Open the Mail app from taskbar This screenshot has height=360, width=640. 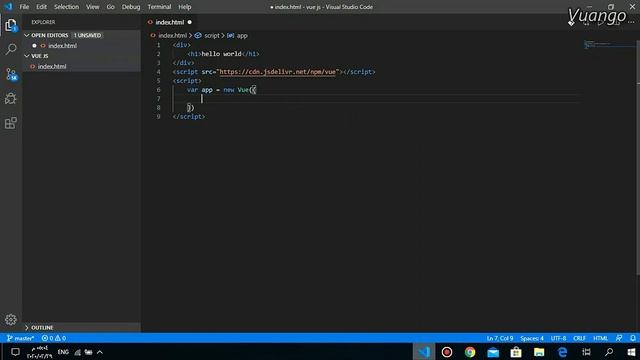(493, 352)
